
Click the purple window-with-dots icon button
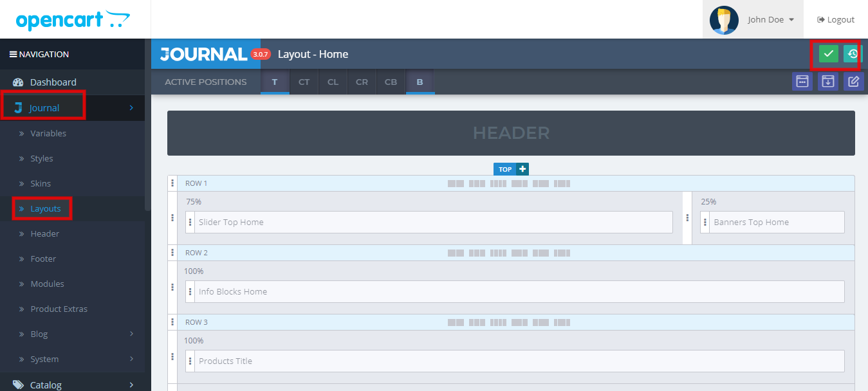[x=802, y=82]
